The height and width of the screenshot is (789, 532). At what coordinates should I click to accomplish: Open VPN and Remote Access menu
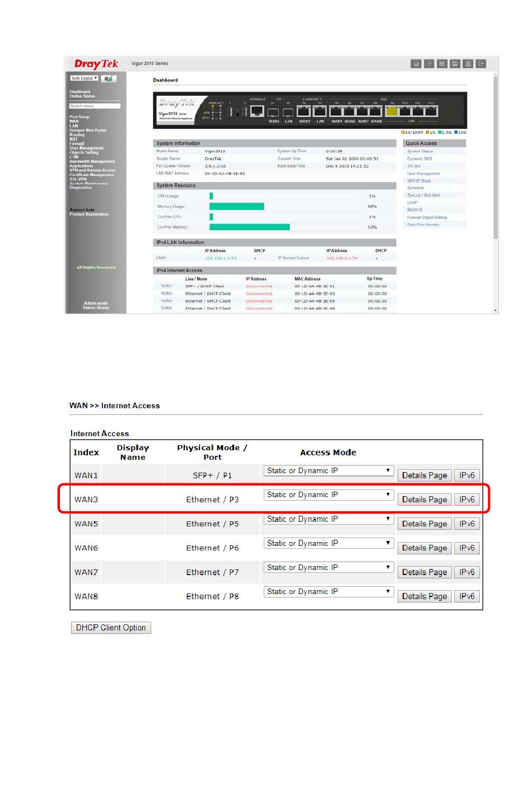(x=92, y=170)
